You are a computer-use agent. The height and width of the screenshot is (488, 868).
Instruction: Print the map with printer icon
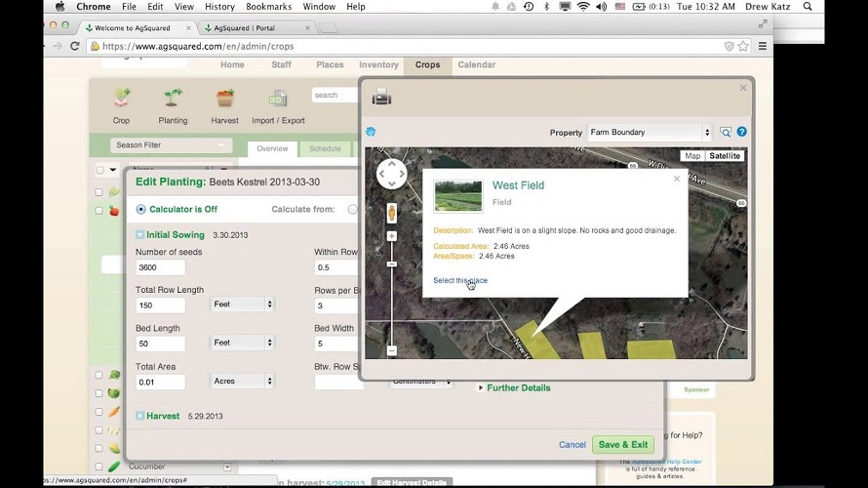(381, 98)
